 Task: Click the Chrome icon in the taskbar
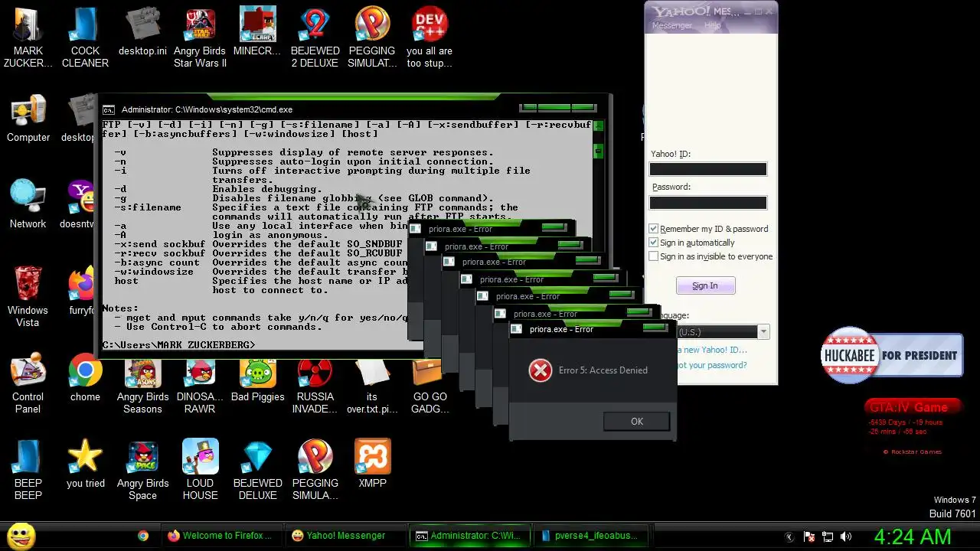point(143,536)
